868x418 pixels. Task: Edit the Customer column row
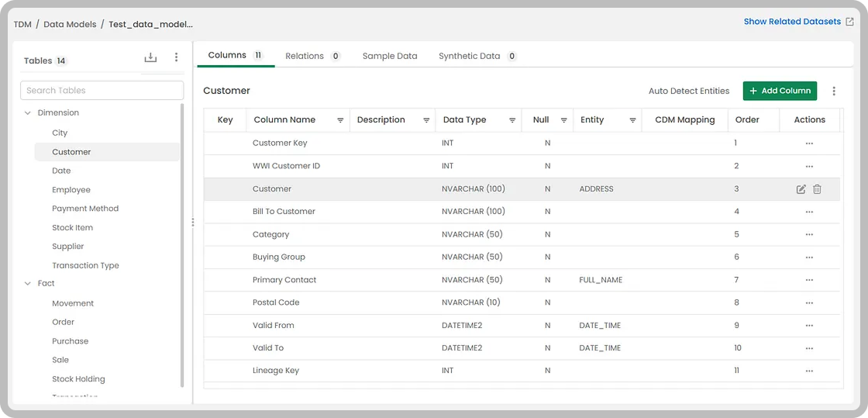click(801, 189)
